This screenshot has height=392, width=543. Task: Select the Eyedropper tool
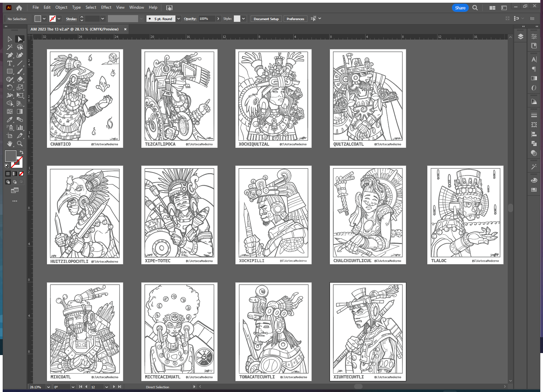pyautogui.click(x=10, y=120)
